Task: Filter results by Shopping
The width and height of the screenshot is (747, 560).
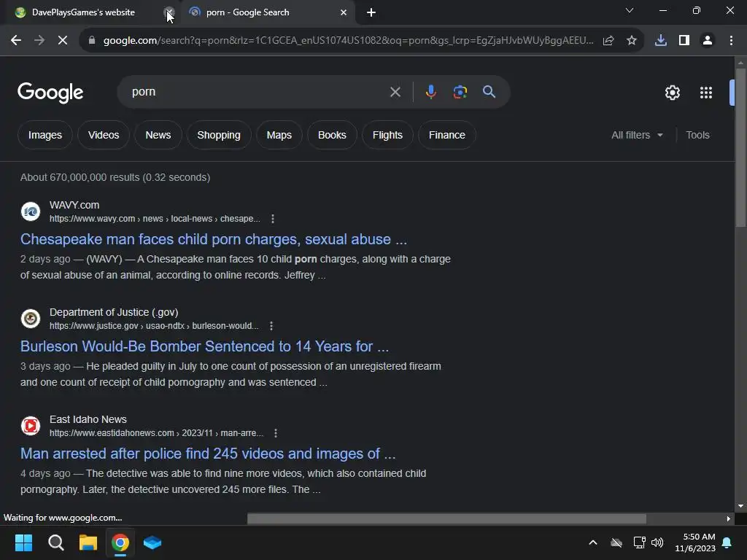Action: (x=219, y=135)
